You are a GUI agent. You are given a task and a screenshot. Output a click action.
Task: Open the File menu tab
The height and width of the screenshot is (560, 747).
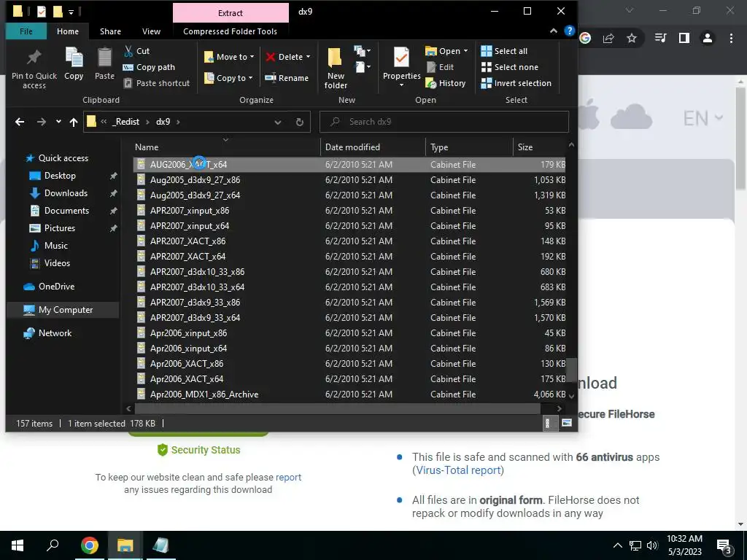click(x=26, y=31)
